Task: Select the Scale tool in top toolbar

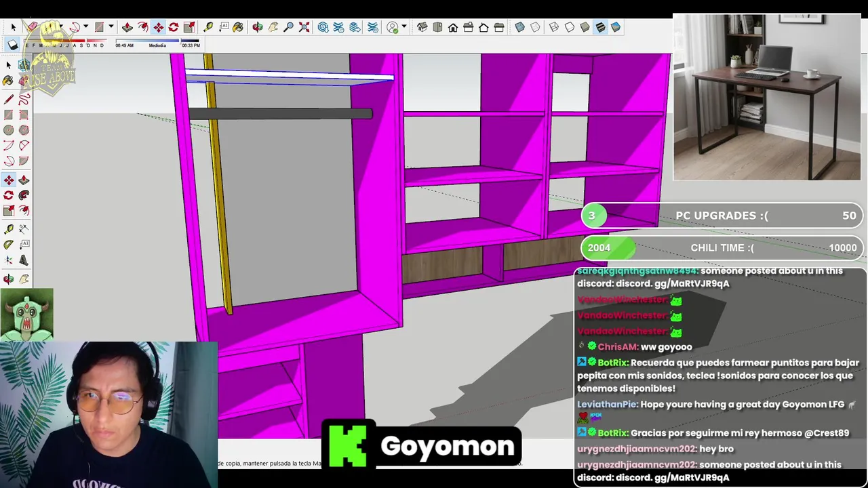Action: click(189, 27)
